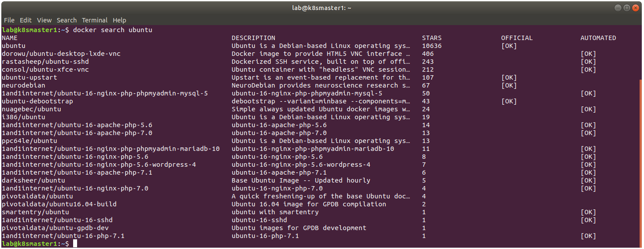Click the DESCRIPTION column header
This screenshot has width=644, height=249.
point(253,38)
